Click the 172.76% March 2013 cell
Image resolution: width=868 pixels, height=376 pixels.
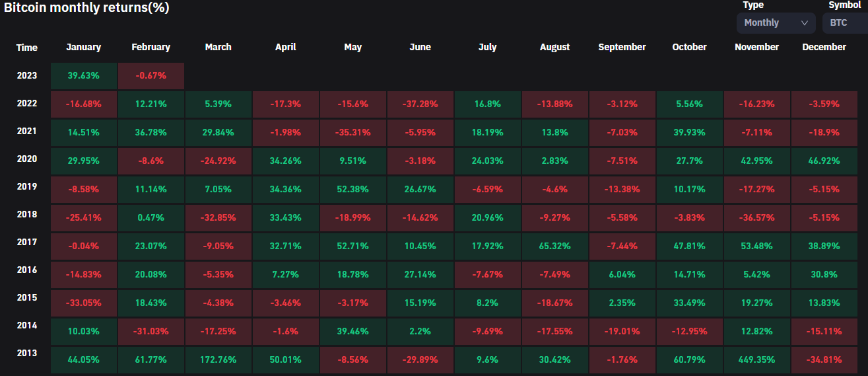pos(218,360)
